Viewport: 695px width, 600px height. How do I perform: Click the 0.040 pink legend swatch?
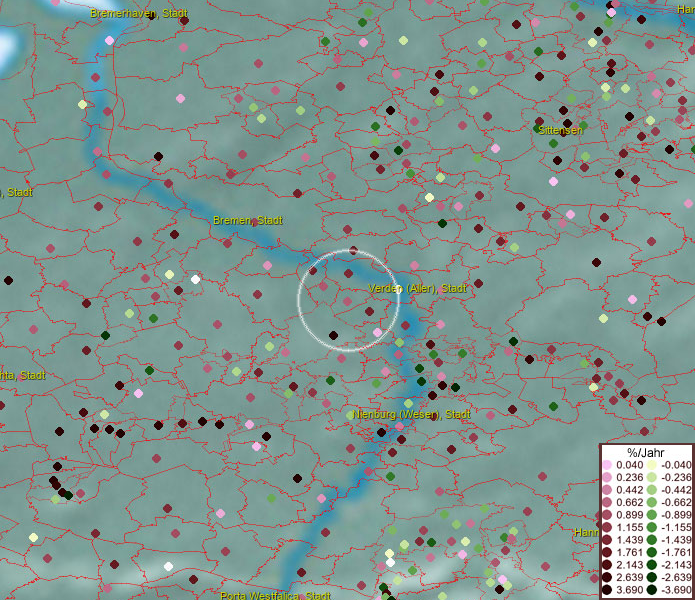[607, 465]
